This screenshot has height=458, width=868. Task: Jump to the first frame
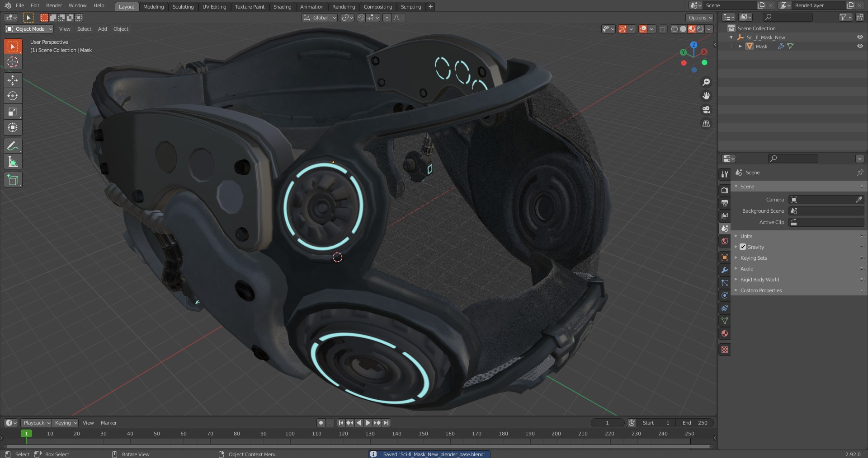click(x=341, y=423)
